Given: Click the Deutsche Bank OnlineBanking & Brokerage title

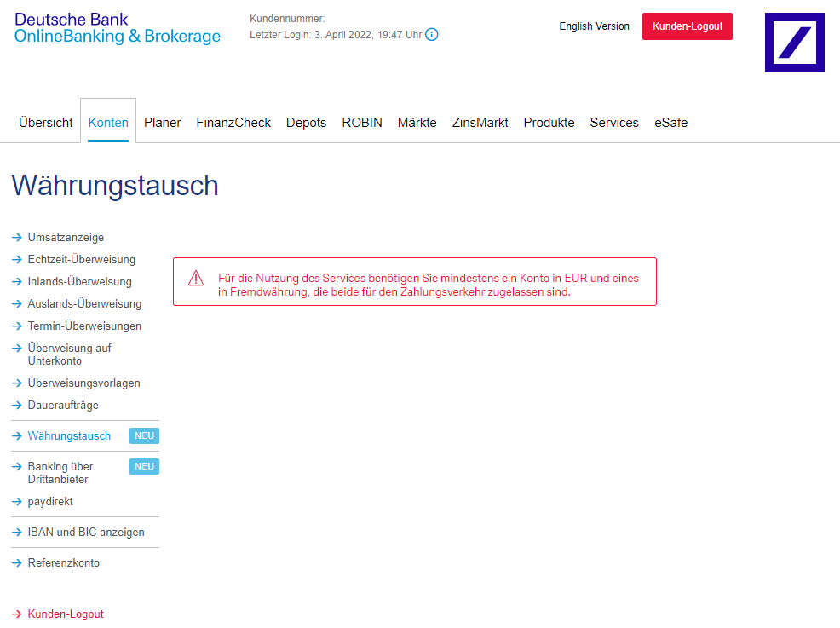Looking at the screenshot, I should coord(118,28).
